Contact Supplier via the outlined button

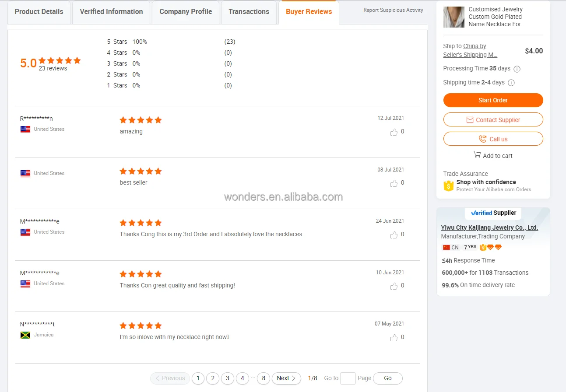click(x=493, y=120)
